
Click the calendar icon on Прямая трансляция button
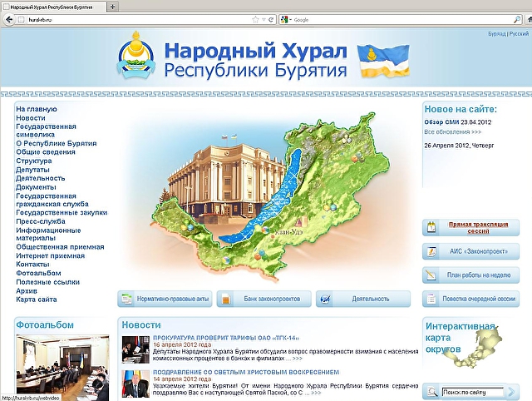click(x=431, y=227)
